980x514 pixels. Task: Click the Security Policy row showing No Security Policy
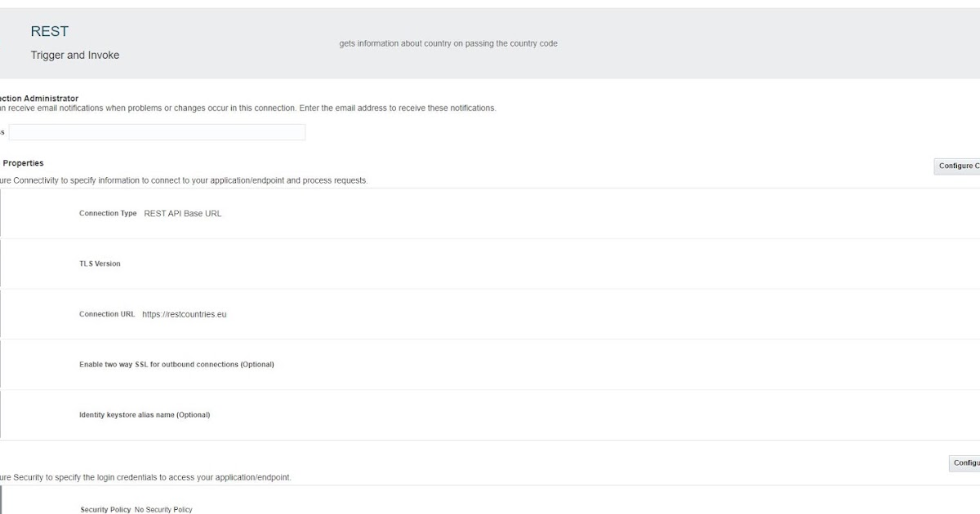[136, 508]
